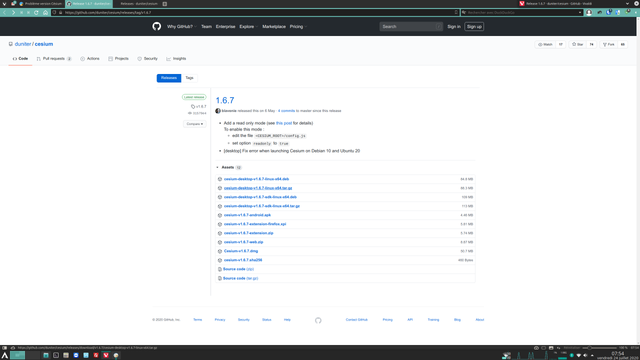Open the Compare dropdown
The image size is (640, 360).
click(x=195, y=124)
